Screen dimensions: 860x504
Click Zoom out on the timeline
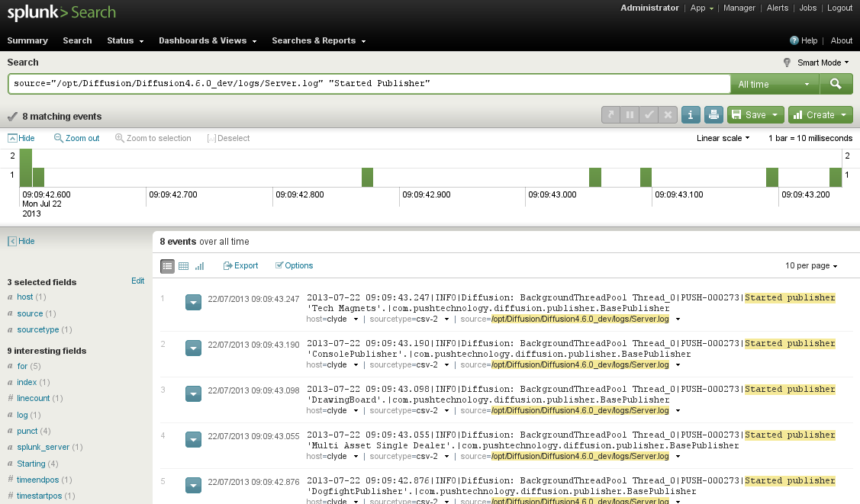click(77, 138)
